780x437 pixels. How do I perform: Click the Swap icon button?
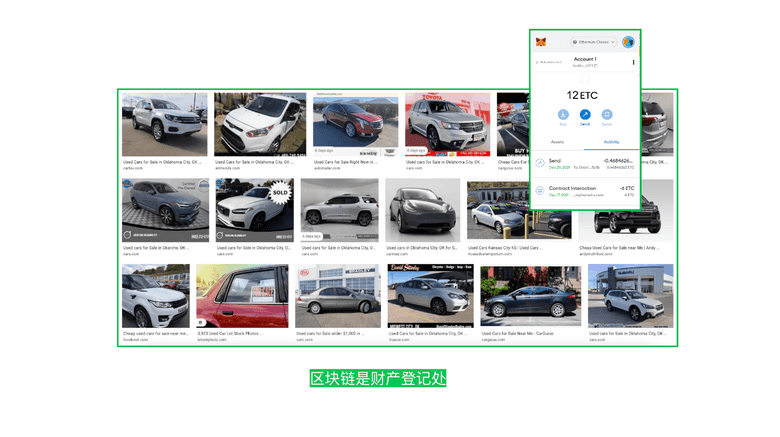(607, 115)
